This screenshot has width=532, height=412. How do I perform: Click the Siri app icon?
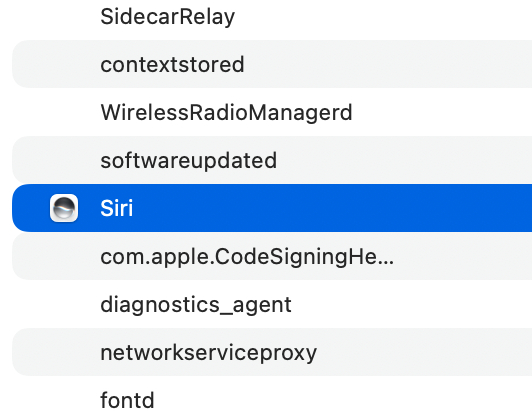(64, 208)
